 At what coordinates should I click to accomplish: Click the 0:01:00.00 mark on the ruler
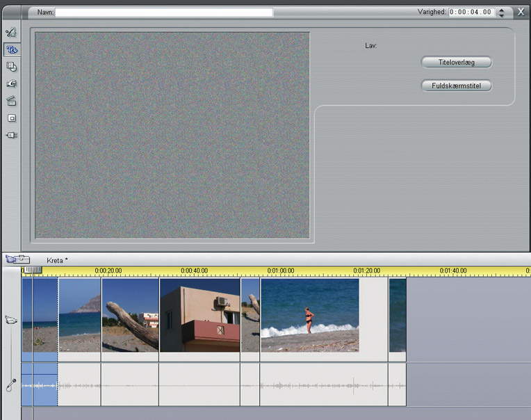[x=281, y=270]
